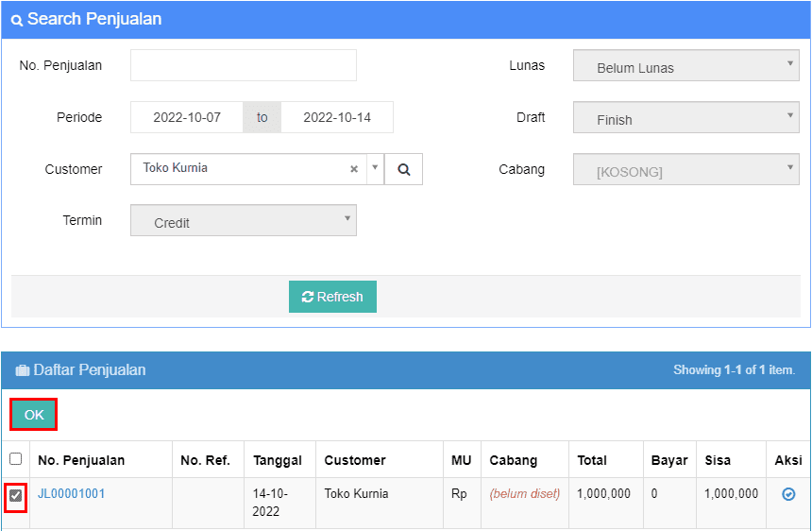Image resolution: width=812 pixels, height=531 pixels.
Task: Select the period end date 2022-10-14
Action: pyautogui.click(x=337, y=117)
